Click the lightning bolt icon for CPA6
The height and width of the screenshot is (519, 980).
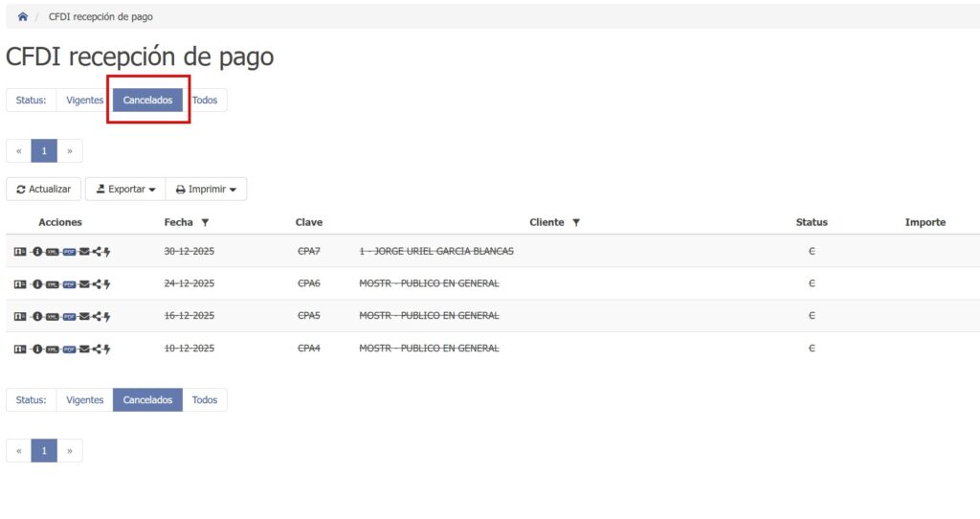(x=107, y=283)
